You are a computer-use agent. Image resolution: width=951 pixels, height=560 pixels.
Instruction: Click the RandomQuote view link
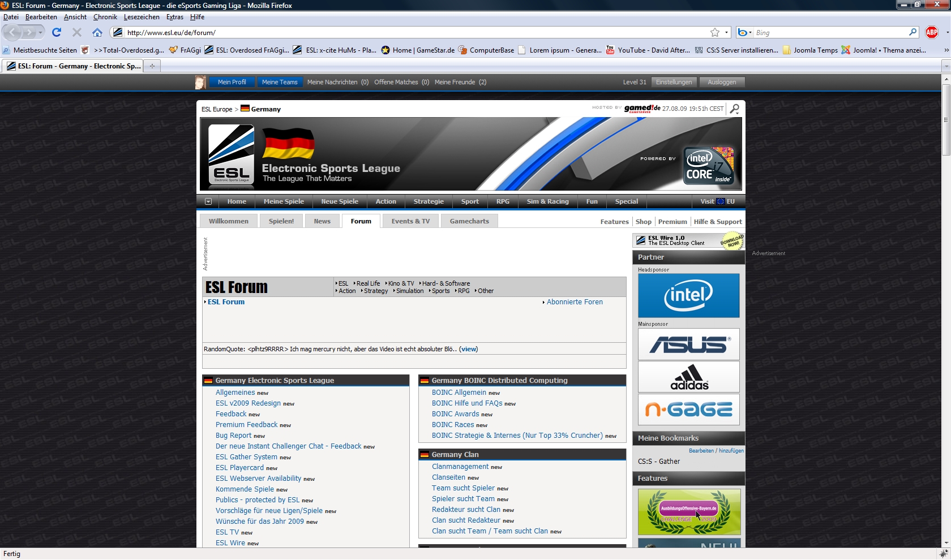click(x=469, y=349)
